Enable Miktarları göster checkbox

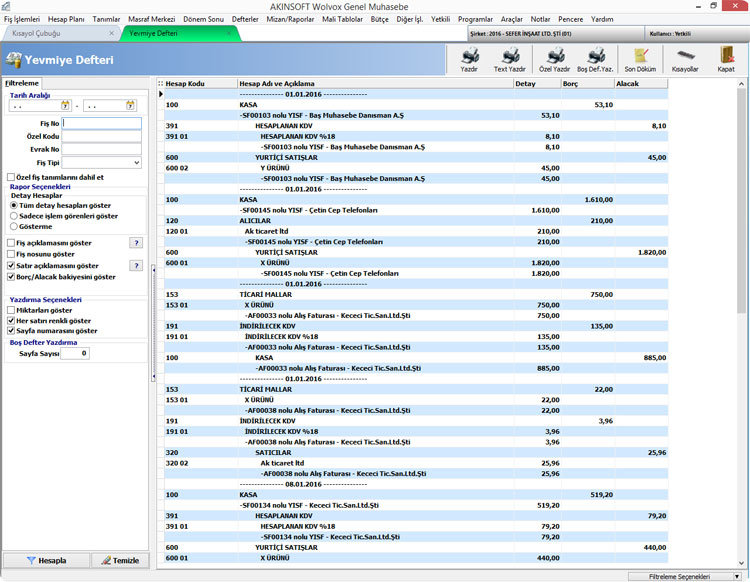[11, 310]
